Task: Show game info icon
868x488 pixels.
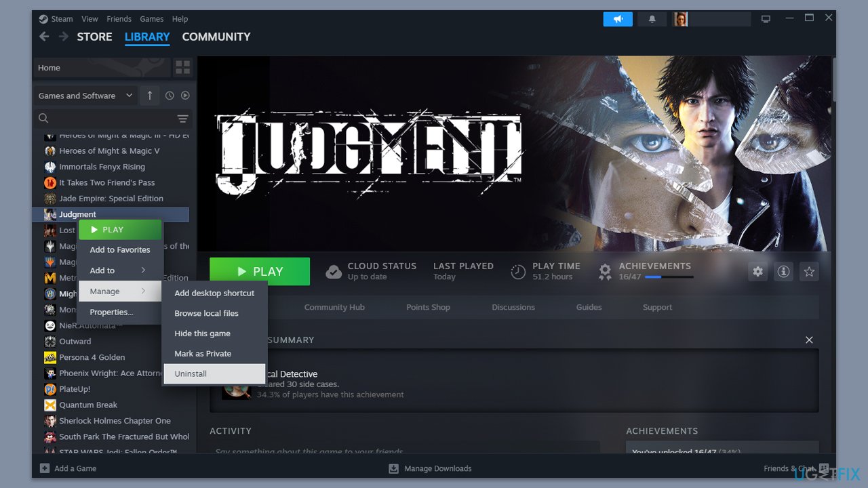Action: [x=783, y=271]
